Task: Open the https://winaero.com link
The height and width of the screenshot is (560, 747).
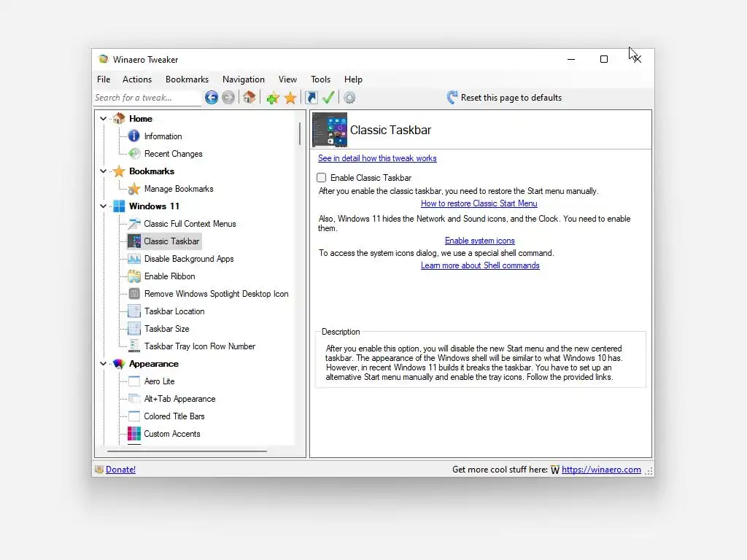Action: click(x=601, y=470)
